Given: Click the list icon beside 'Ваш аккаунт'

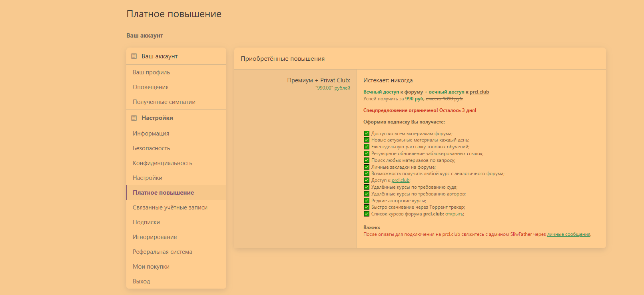Looking at the screenshot, I should (134, 56).
